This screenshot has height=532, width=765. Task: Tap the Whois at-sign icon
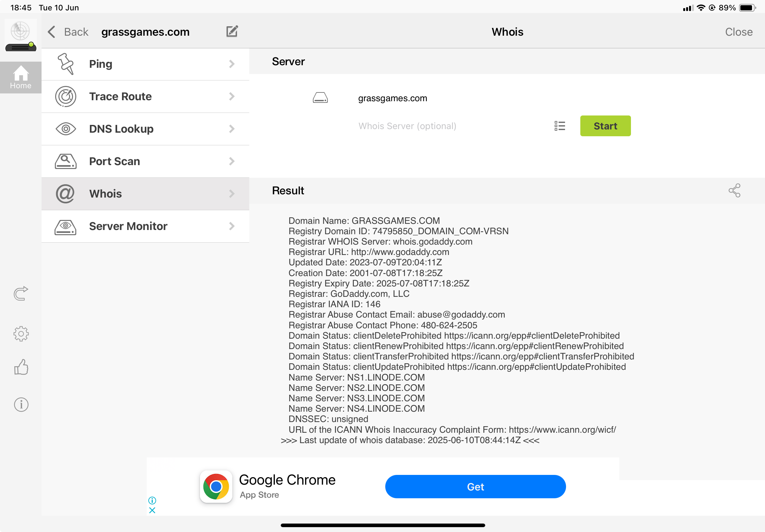pyautogui.click(x=65, y=194)
